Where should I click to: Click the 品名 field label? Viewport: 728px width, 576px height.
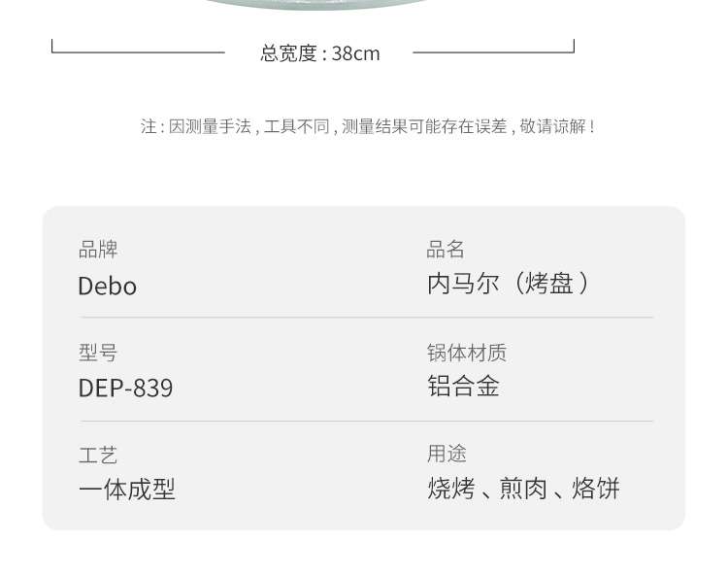click(446, 250)
